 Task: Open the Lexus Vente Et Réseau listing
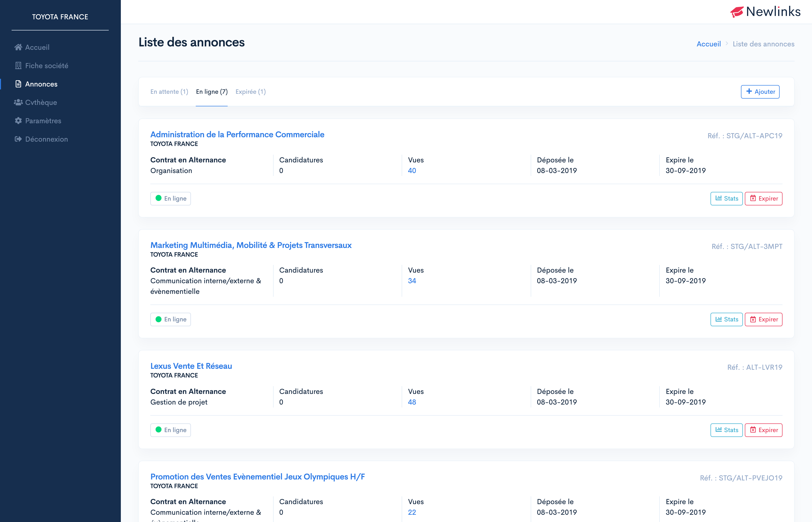coord(191,366)
